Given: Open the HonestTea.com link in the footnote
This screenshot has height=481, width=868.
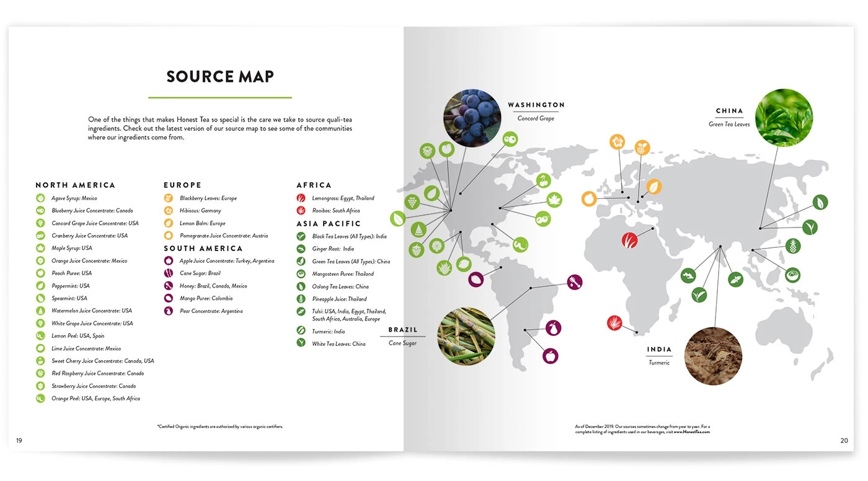Looking at the screenshot, I should tap(693, 431).
